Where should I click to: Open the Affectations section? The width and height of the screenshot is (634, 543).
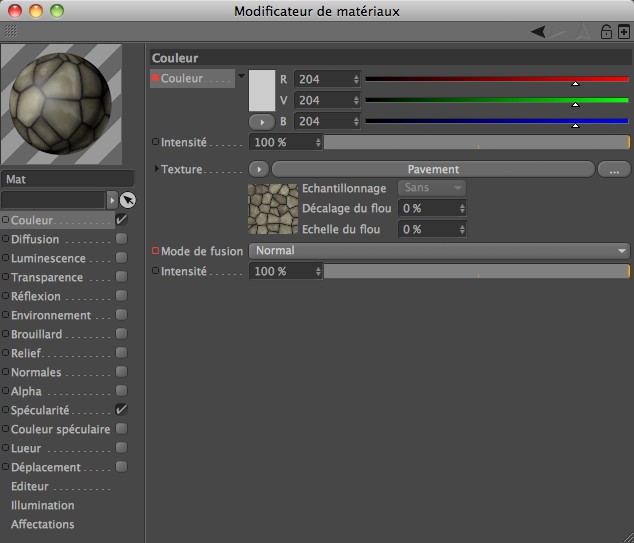pos(43,524)
